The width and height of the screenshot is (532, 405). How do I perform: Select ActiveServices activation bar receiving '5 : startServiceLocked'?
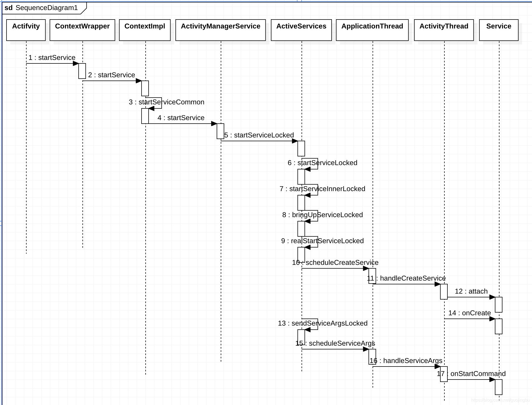tap(301, 149)
